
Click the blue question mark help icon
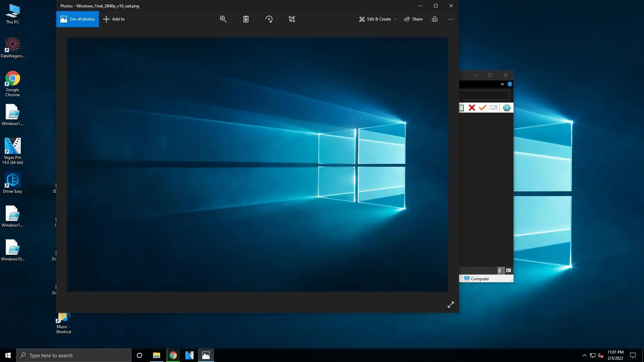click(510, 84)
